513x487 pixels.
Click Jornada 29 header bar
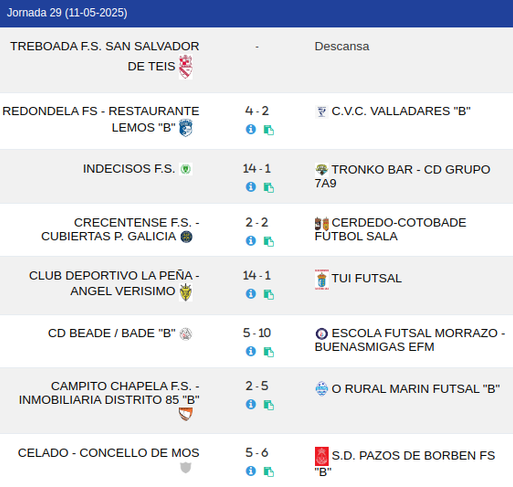tap(256, 13)
